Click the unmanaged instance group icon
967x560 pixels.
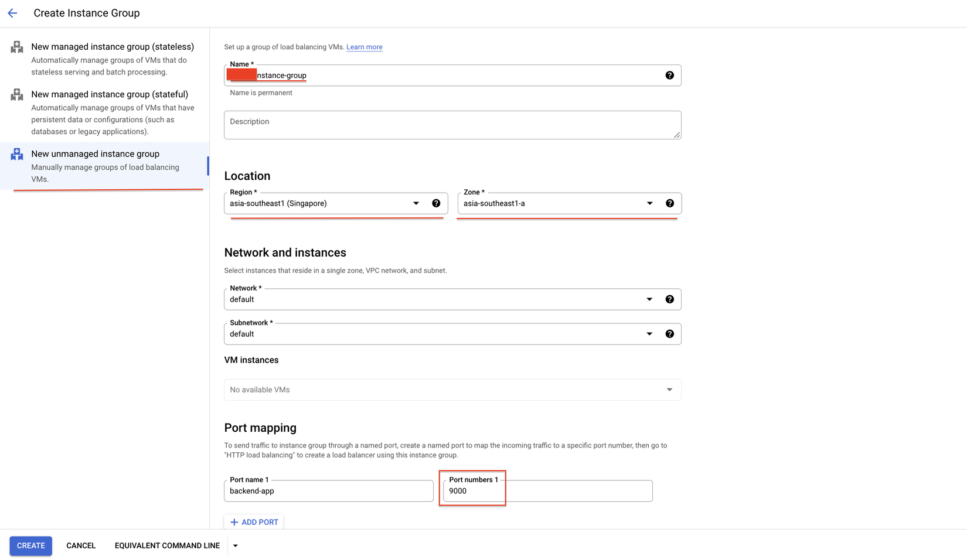tap(17, 155)
